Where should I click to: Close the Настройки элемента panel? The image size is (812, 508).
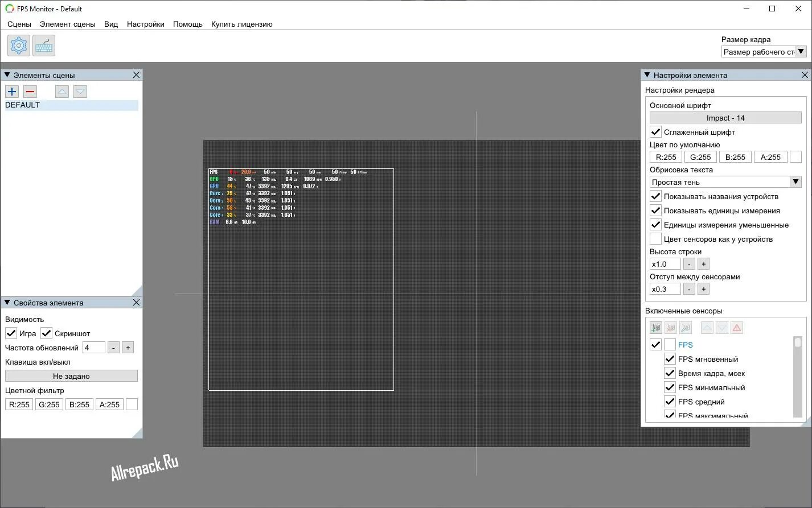click(x=805, y=75)
